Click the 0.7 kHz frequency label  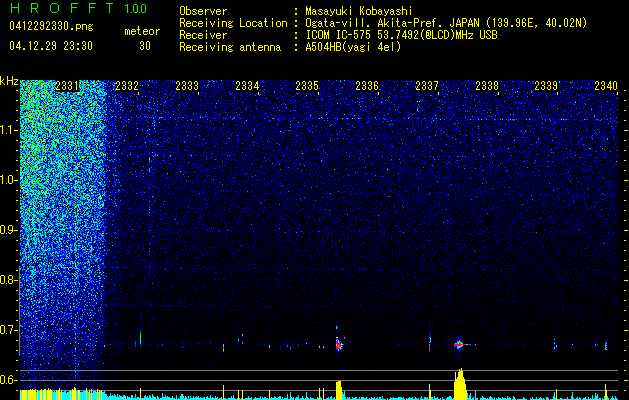click(x=8, y=330)
